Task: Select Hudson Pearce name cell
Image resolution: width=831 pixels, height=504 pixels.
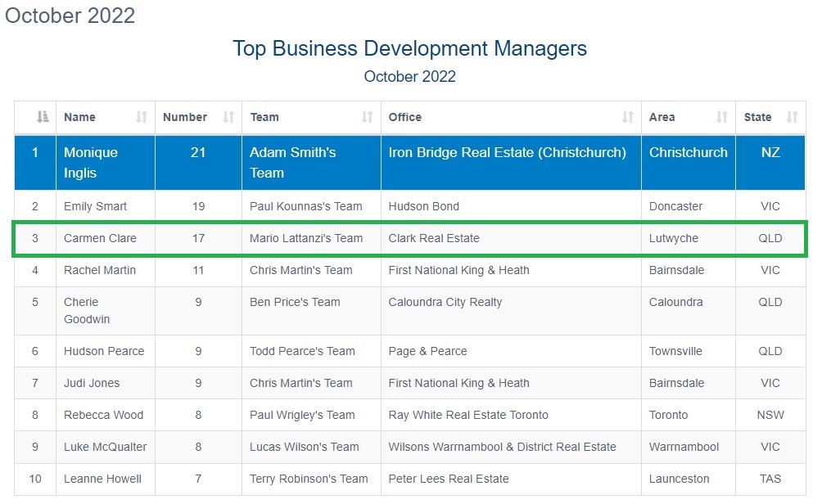Action: (x=106, y=351)
